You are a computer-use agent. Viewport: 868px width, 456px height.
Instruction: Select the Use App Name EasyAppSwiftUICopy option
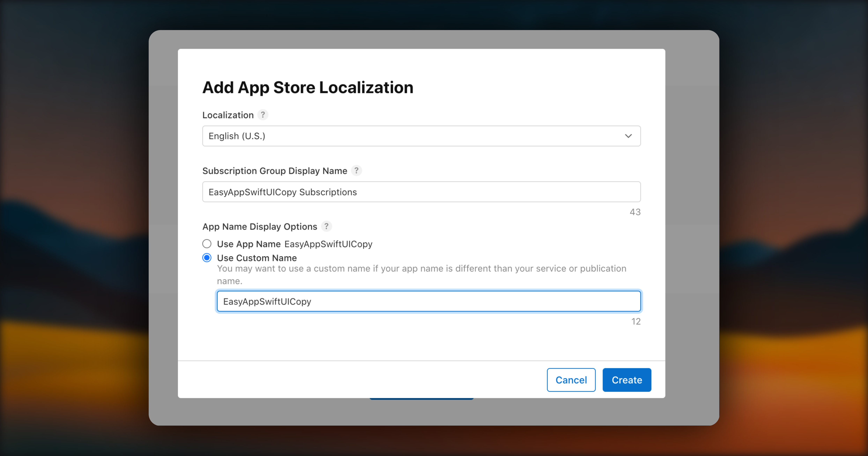pyautogui.click(x=207, y=244)
